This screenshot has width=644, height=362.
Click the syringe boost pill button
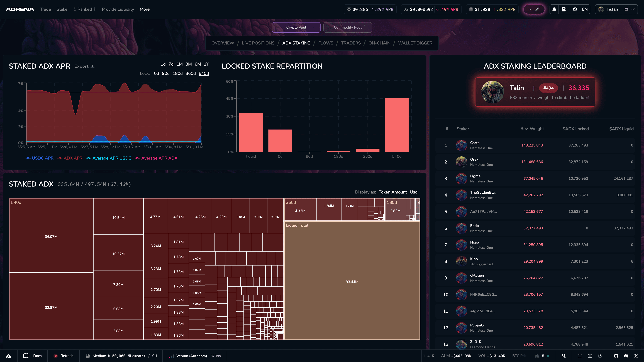[x=534, y=9]
